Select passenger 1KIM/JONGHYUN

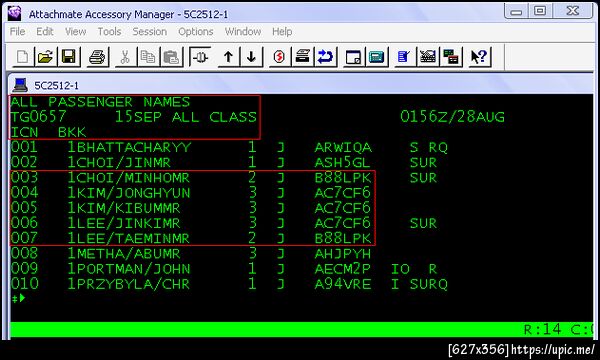[129, 193]
